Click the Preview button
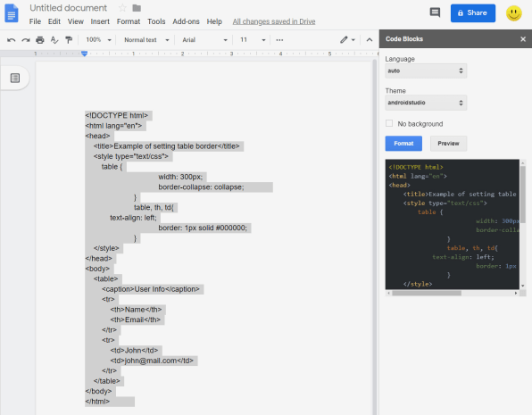The height and width of the screenshot is (415, 532). coord(448,143)
